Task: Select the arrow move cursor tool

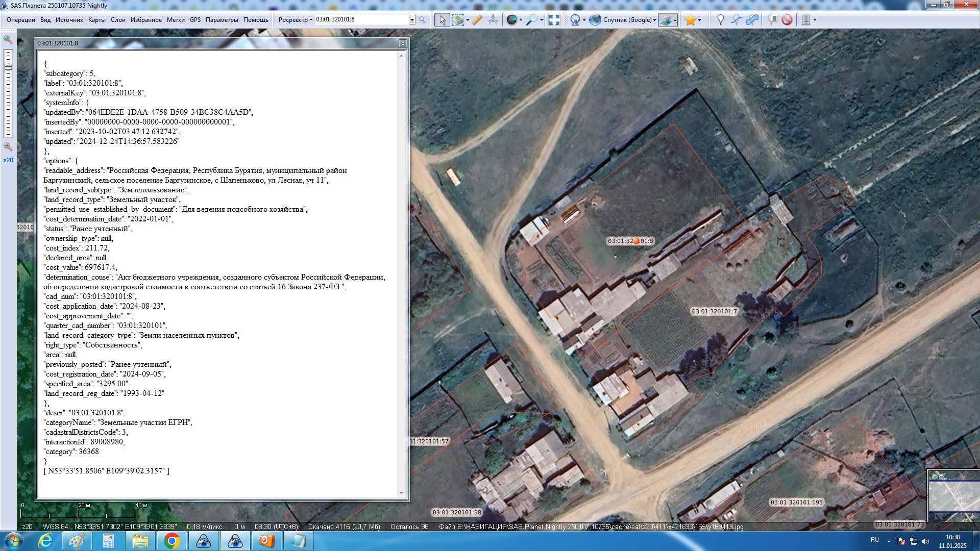Action: [442, 20]
